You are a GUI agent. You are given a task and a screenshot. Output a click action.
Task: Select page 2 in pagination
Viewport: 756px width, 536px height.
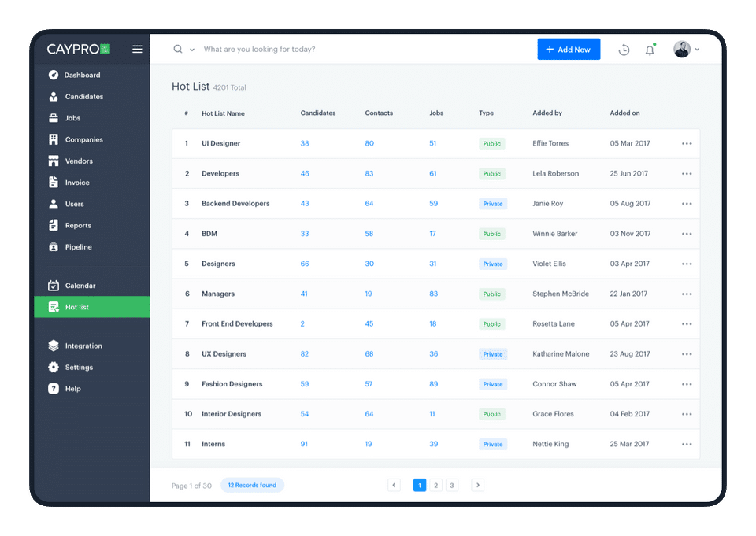435,486
